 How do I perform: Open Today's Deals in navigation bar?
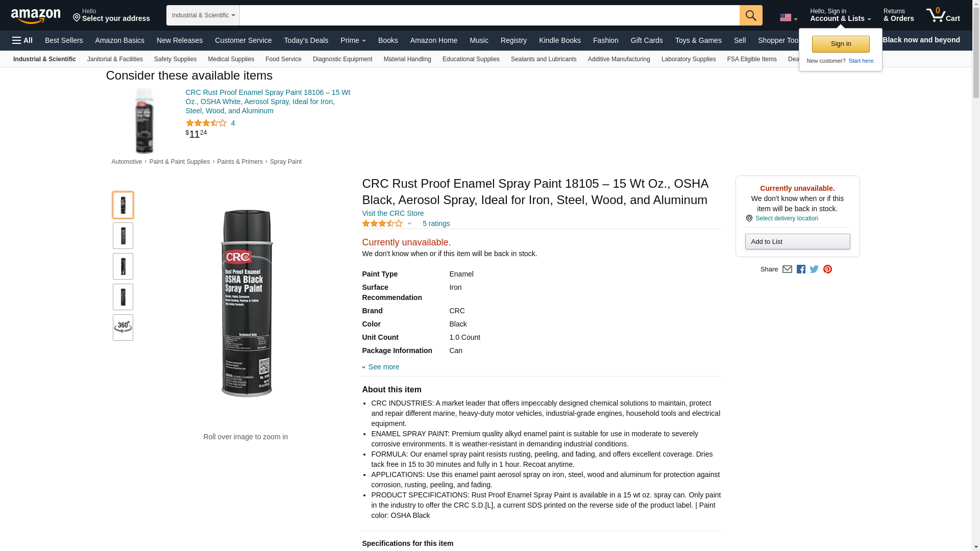(306, 40)
